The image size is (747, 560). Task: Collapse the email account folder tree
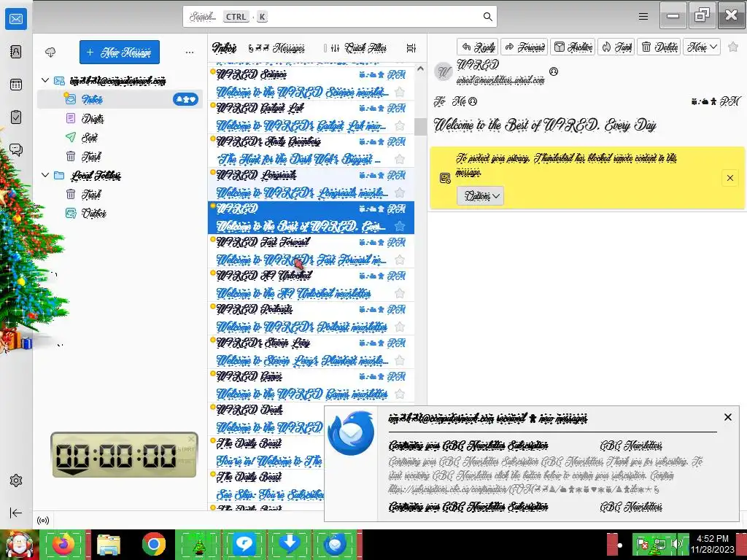click(x=45, y=80)
